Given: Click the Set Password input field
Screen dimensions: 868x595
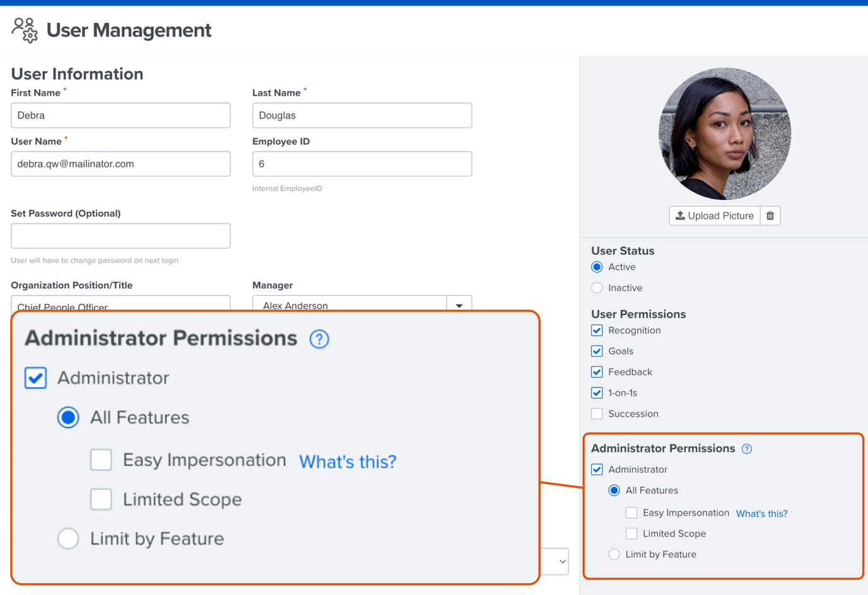Looking at the screenshot, I should [x=120, y=236].
